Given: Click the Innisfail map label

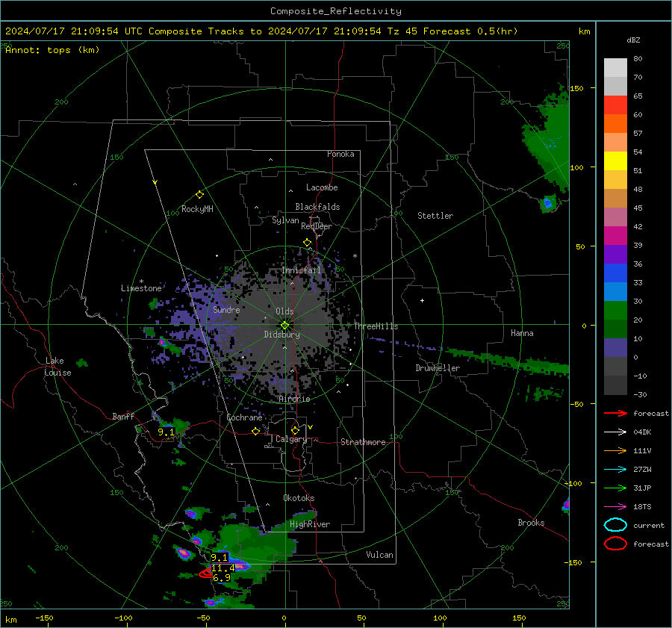Looking at the screenshot, I should pyautogui.click(x=301, y=270).
